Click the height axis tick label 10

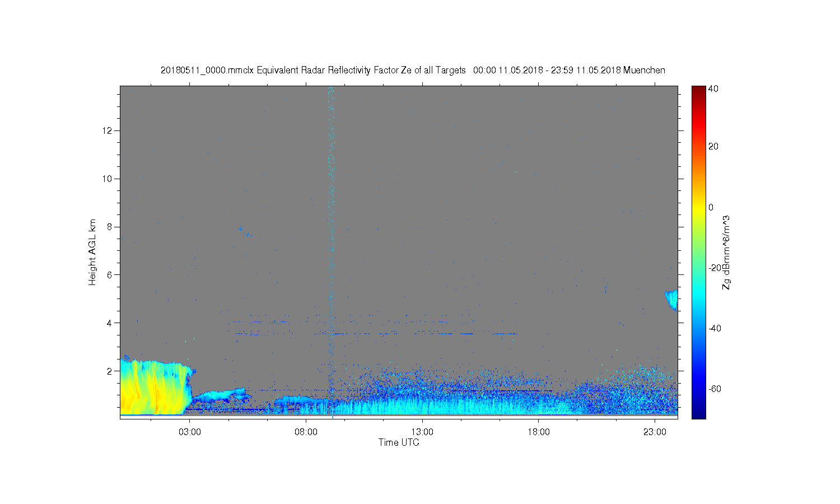(108, 179)
